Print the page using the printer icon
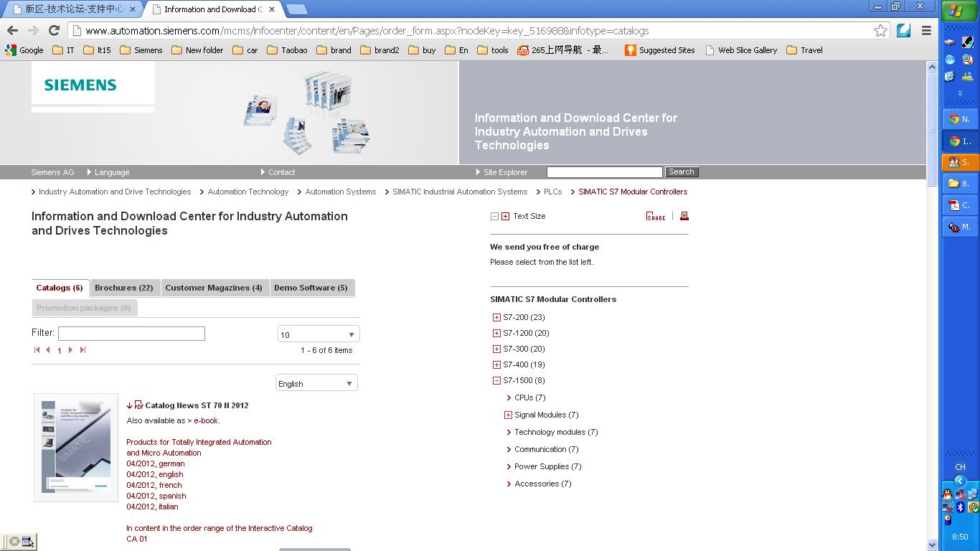The height and width of the screenshot is (551, 980). (x=684, y=216)
